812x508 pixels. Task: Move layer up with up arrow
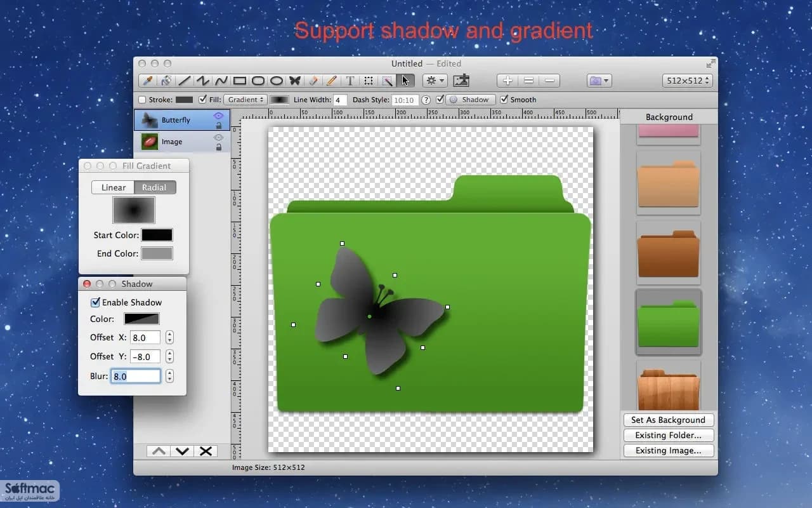(159, 451)
